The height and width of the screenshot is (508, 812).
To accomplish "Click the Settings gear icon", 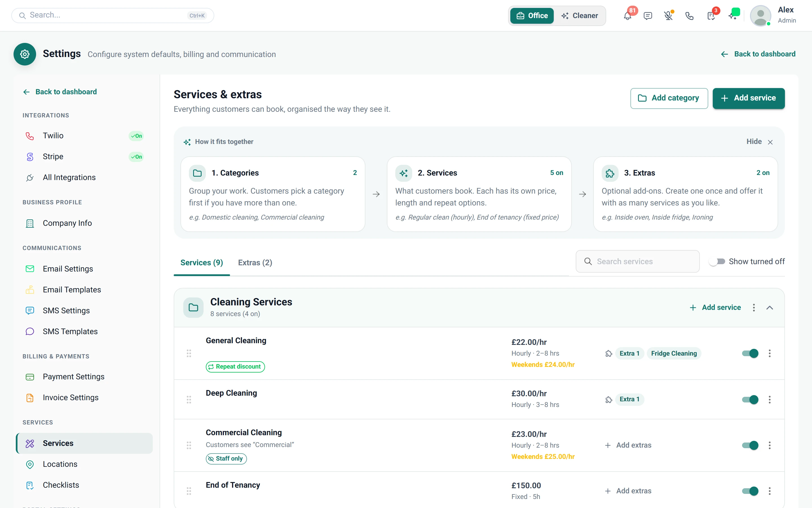I will (25, 54).
